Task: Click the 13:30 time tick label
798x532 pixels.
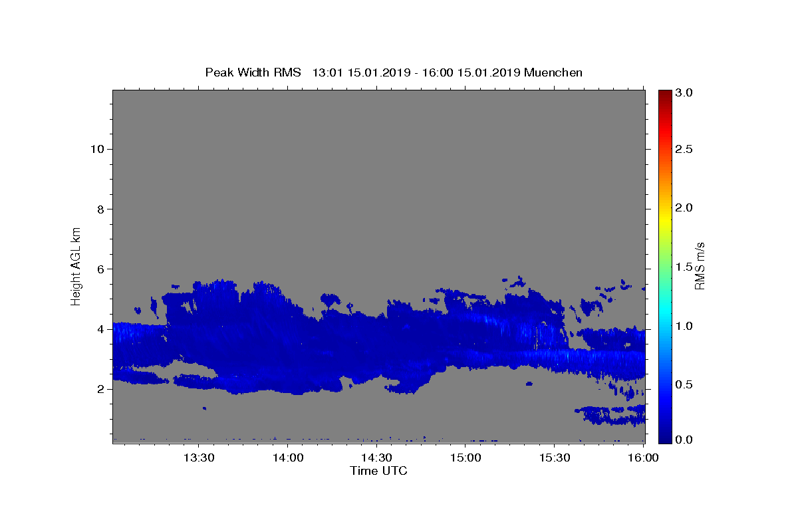Action: [x=199, y=458]
